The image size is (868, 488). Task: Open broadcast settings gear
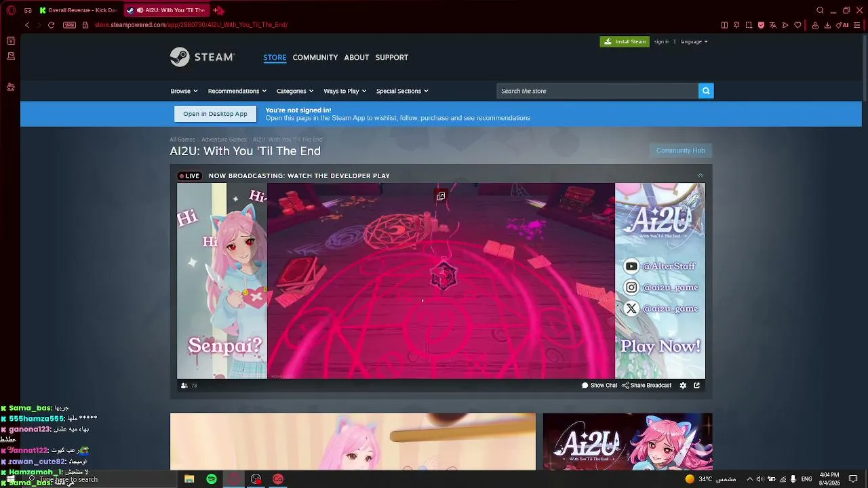click(683, 386)
